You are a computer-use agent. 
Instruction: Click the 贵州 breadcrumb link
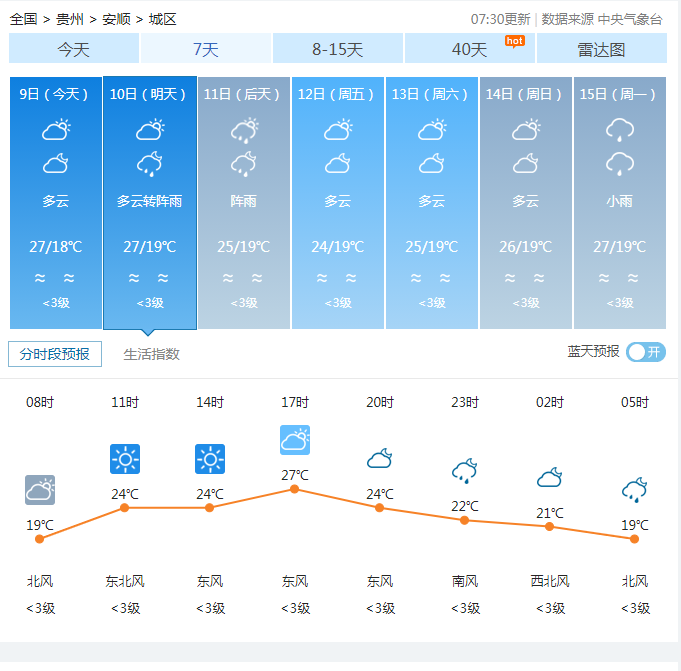70,19
